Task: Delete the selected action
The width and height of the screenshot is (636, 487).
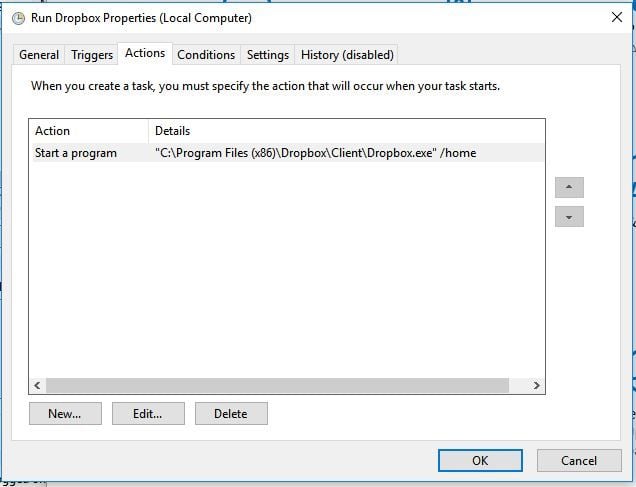Action: 230,413
